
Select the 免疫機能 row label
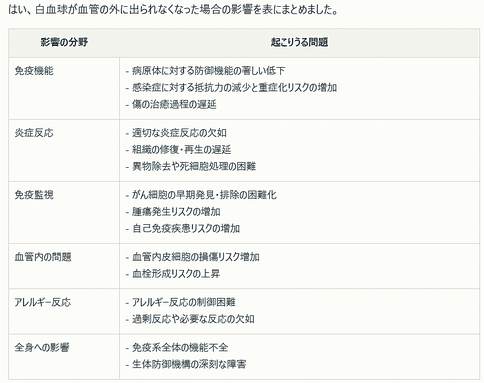pos(34,71)
